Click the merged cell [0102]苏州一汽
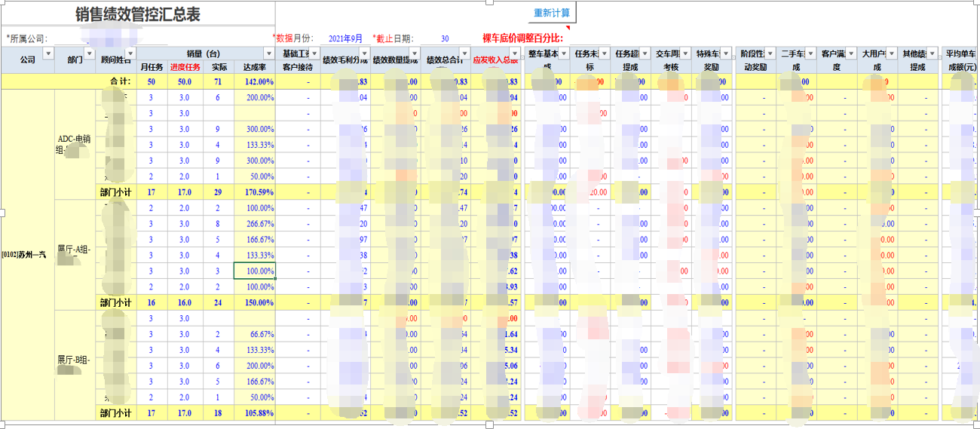The image size is (980, 429). tap(28, 255)
